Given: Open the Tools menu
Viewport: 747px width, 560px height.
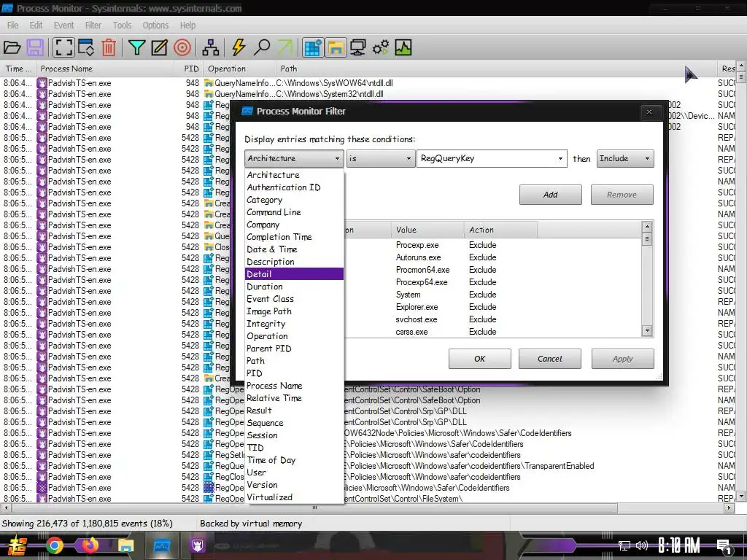Looking at the screenshot, I should 122,26.
